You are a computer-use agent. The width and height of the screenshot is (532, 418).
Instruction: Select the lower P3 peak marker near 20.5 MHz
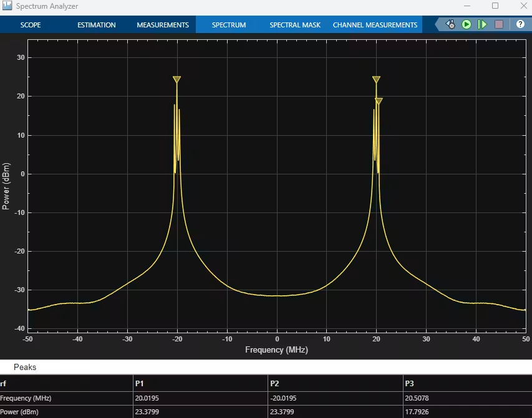tap(379, 101)
